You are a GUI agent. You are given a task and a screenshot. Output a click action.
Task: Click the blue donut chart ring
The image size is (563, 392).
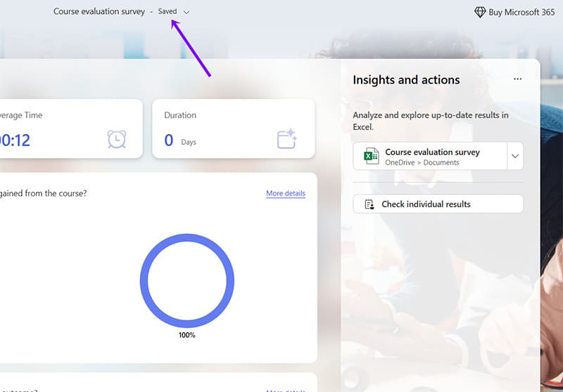[x=144, y=280]
